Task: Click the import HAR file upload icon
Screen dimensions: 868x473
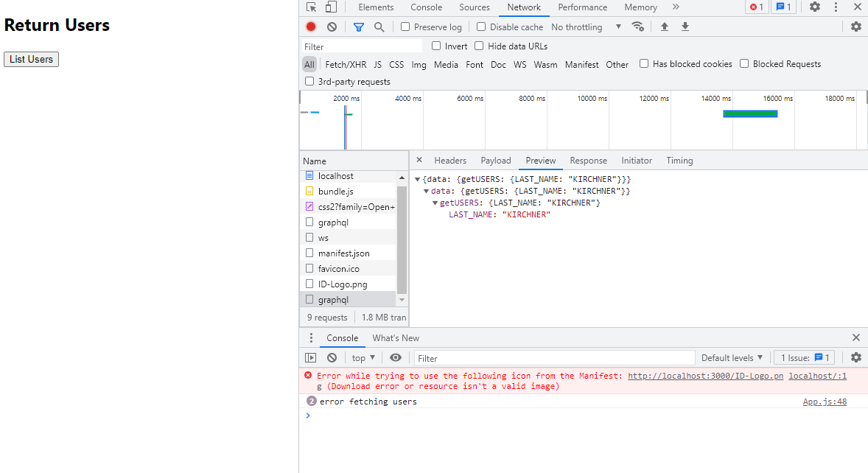Action: 665,27
